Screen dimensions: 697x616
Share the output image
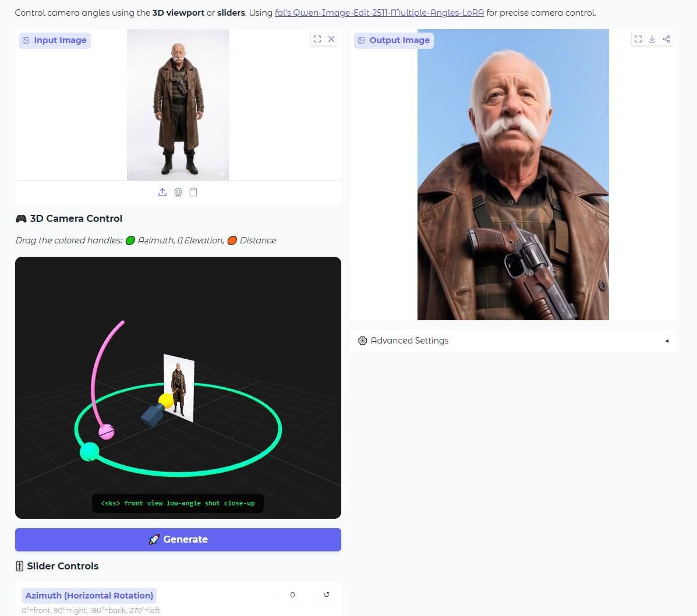coord(666,39)
